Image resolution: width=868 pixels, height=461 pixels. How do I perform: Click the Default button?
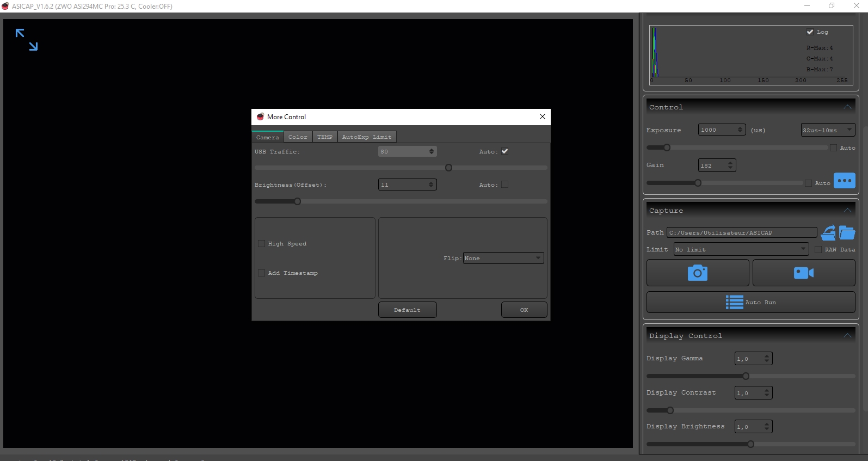[408, 310]
